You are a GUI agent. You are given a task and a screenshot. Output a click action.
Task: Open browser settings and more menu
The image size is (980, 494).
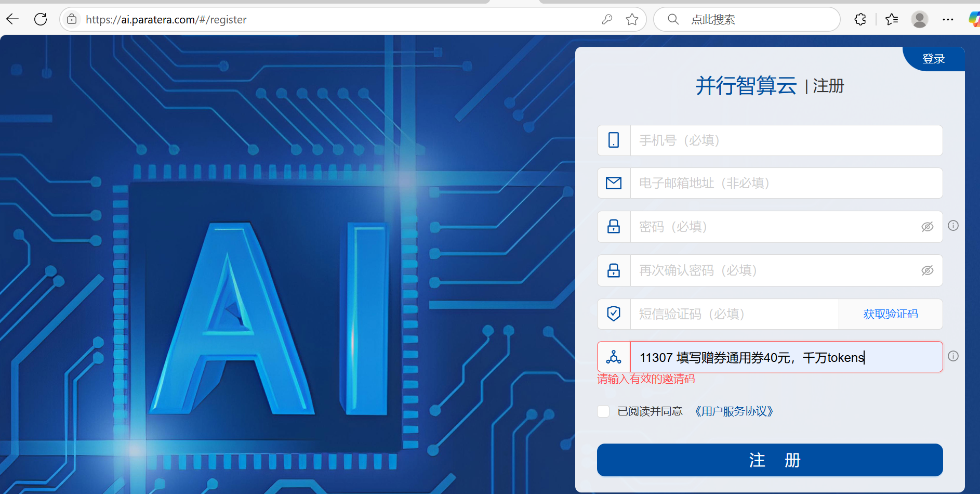(948, 19)
